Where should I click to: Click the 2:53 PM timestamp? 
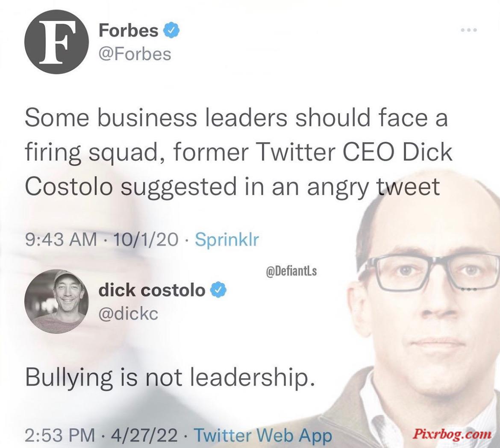point(60,435)
